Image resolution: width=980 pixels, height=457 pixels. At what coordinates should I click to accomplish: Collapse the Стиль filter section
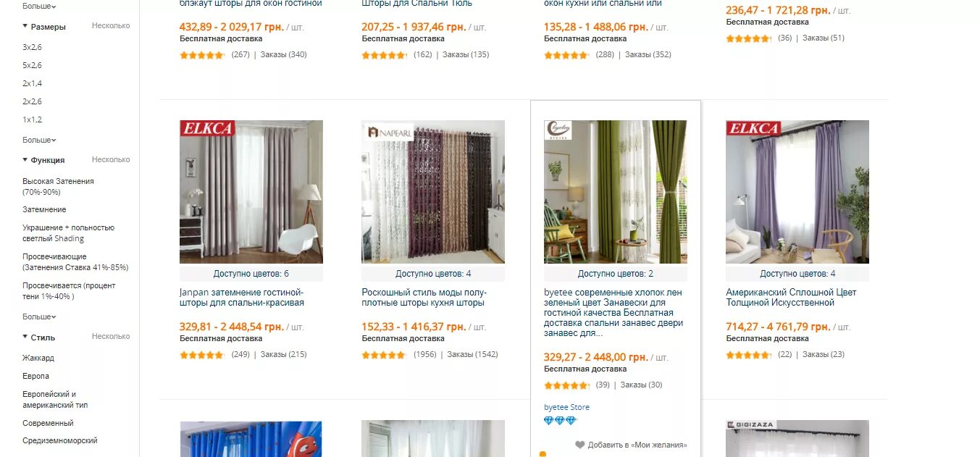(38, 337)
